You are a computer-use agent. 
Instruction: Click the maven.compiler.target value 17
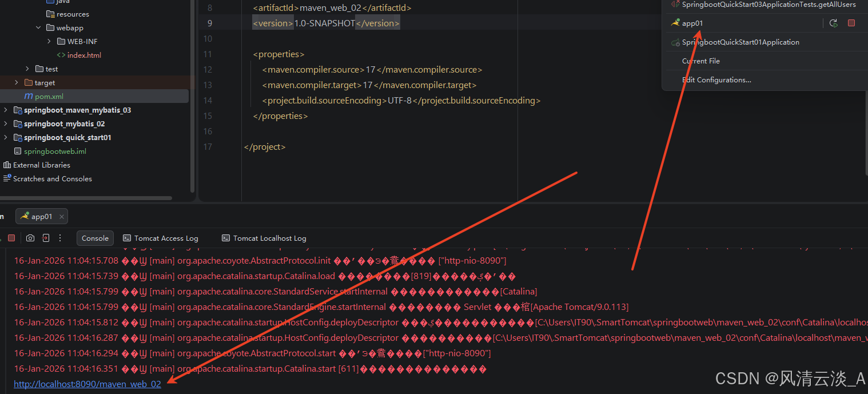pyautogui.click(x=368, y=85)
